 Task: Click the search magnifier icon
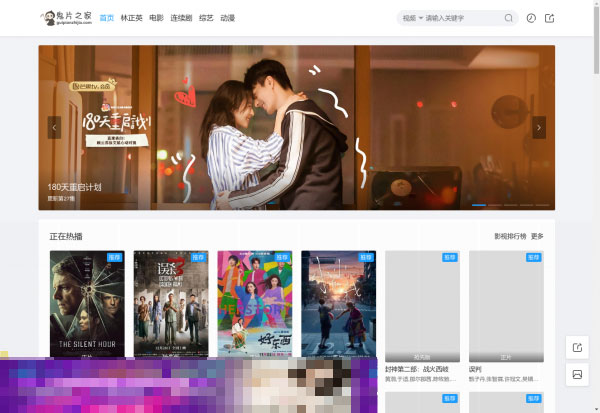click(x=508, y=18)
